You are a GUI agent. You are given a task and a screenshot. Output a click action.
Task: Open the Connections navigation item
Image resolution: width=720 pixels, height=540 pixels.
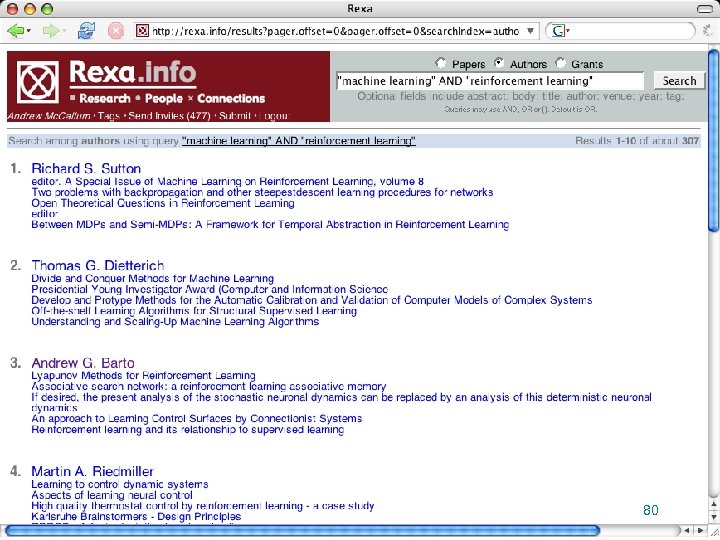(231, 98)
